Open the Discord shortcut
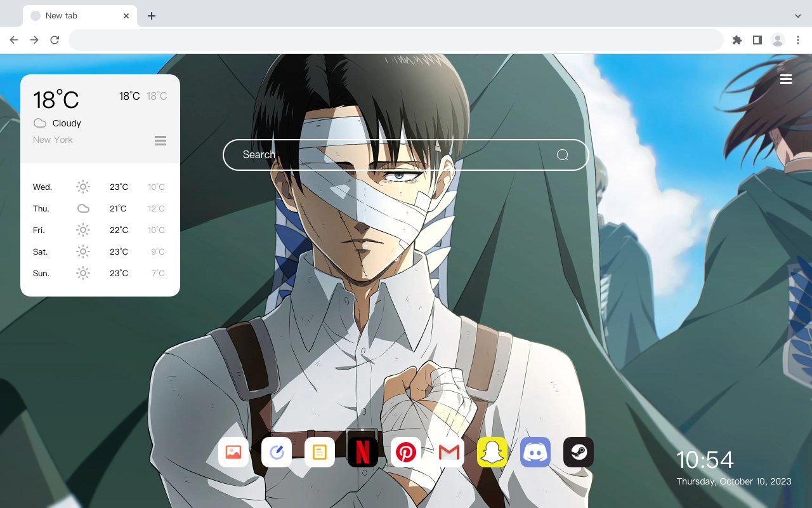812x508 pixels. [535, 452]
